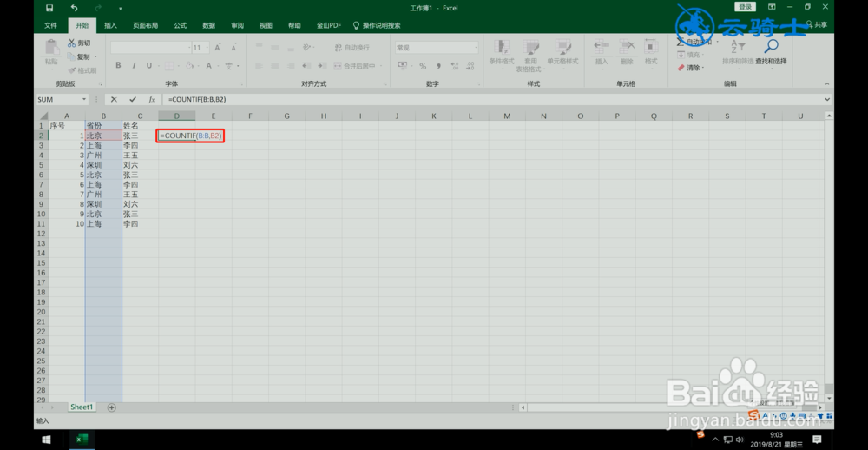Click the Cut (剪切) scissors button
This screenshot has height=450, width=868.
(79, 43)
